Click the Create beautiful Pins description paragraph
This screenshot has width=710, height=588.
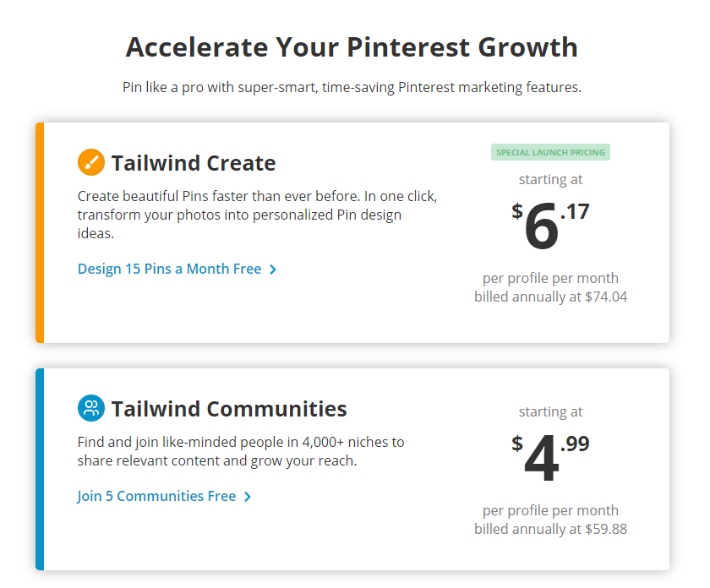click(x=257, y=215)
